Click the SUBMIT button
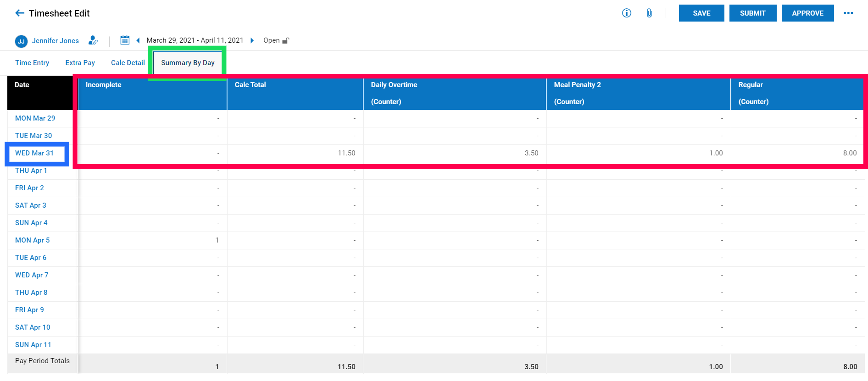 pyautogui.click(x=753, y=13)
